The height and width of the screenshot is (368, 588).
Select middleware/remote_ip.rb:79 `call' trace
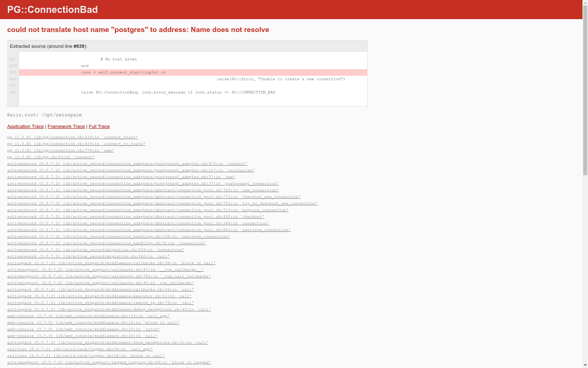[x=100, y=303]
